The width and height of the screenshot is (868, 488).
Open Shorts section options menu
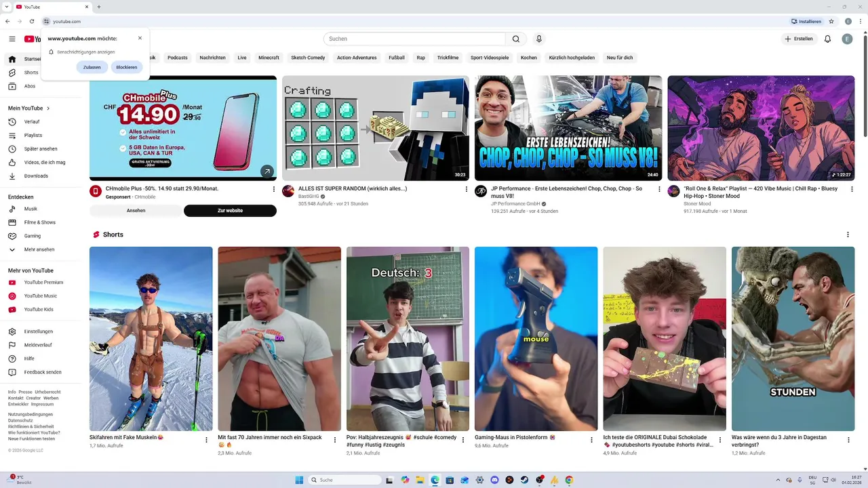pos(848,235)
